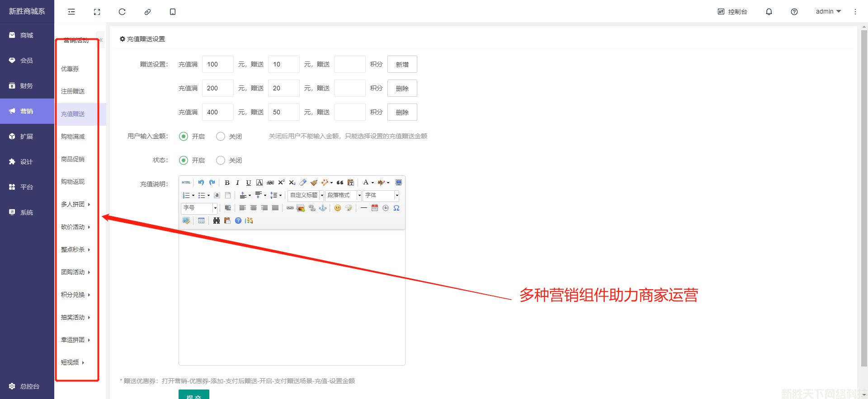This screenshot has height=399, width=868.
Task: Insert special character using the Omega icon
Action: pyautogui.click(x=396, y=208)
